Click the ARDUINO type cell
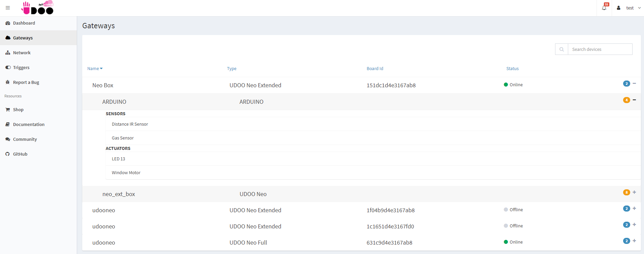The width and height of the screenshot is (644, 254). coord(251,102)
